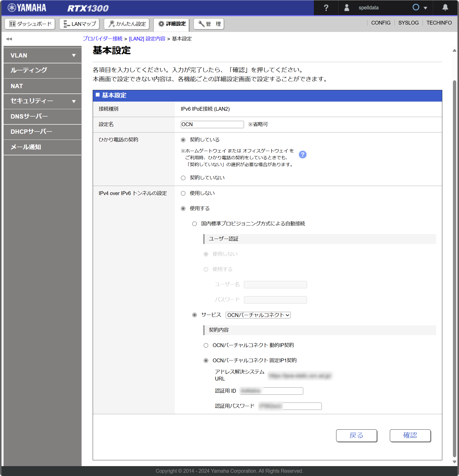Open DHCPサーバー in sidebar
The width and height of the screenshot is (459, 476).
click(43, 132)
